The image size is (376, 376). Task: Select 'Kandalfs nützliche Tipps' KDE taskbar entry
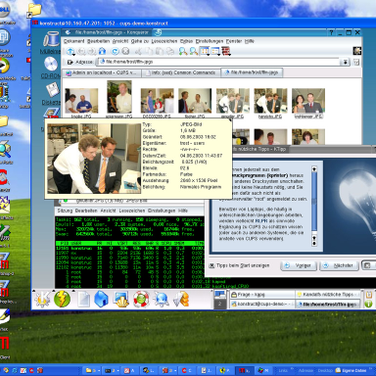click(329, 295)
